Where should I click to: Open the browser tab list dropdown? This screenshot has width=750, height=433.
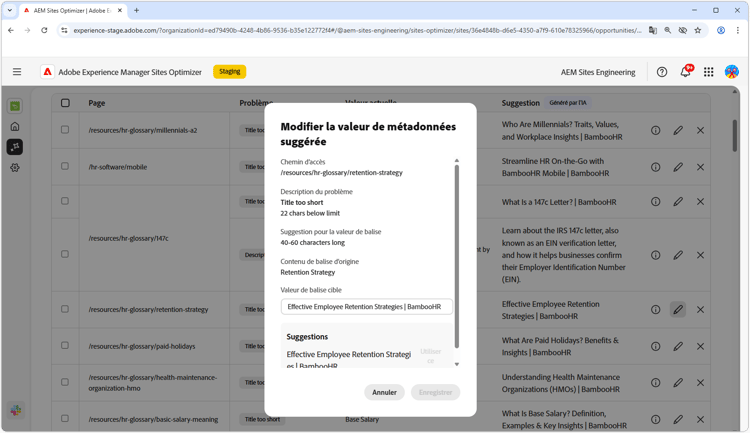pos(10,10)
